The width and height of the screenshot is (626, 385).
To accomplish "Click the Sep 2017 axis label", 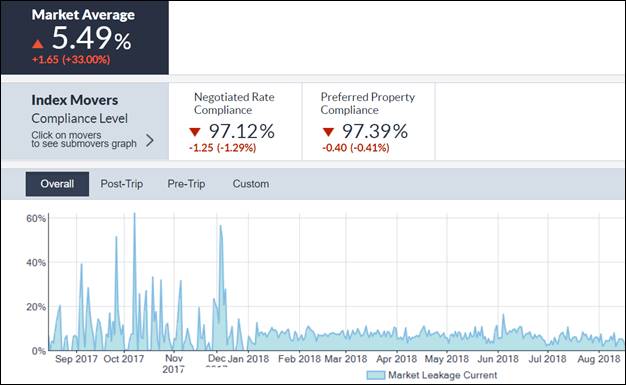I will 76,359.
